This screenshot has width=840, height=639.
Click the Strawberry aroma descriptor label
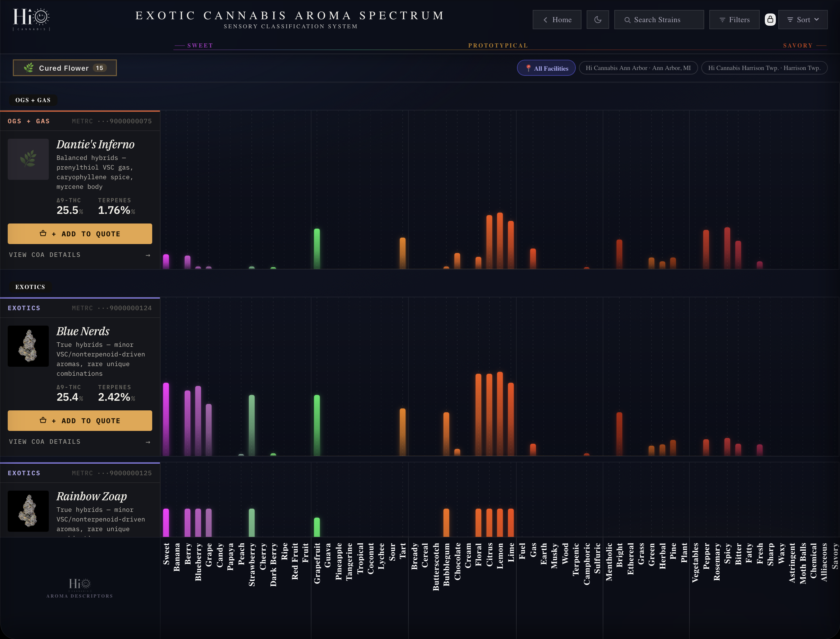point(252,565)
